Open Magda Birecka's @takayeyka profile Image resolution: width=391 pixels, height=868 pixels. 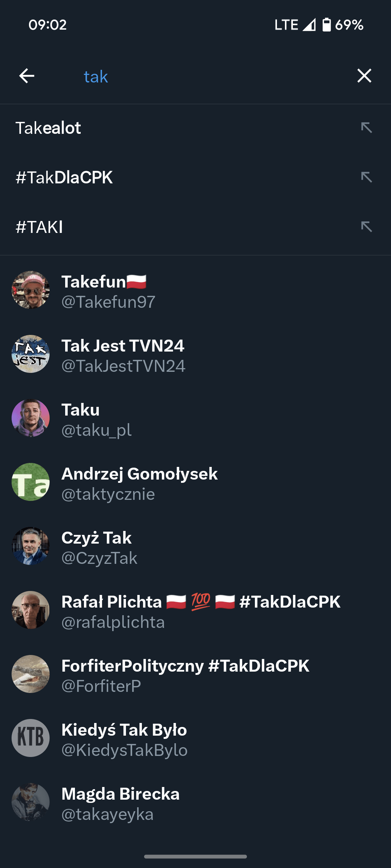pos(195,802)
